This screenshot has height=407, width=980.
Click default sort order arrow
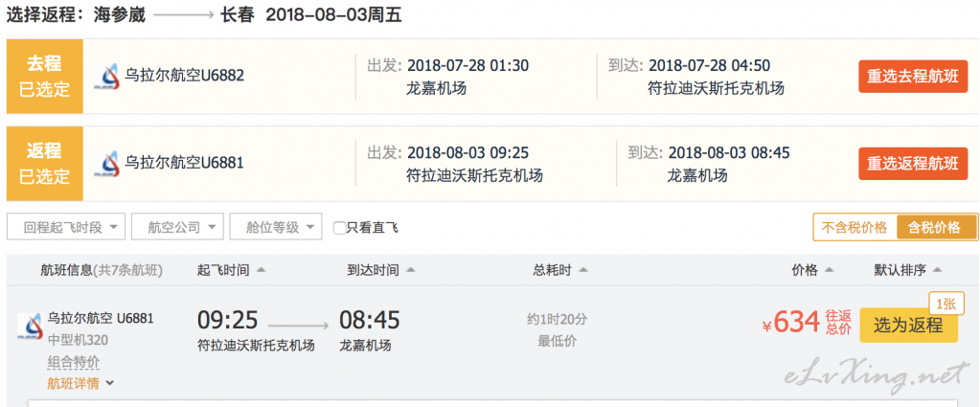(937, 270)
